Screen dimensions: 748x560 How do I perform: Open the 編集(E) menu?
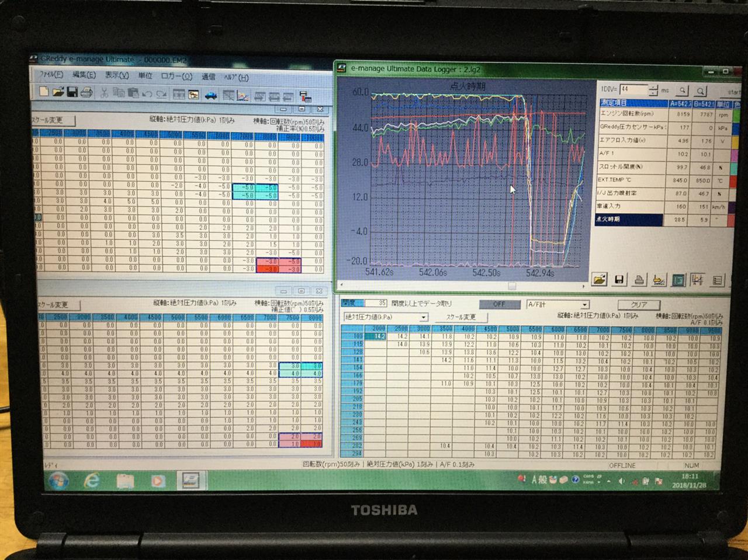click(x=84, y=75)
